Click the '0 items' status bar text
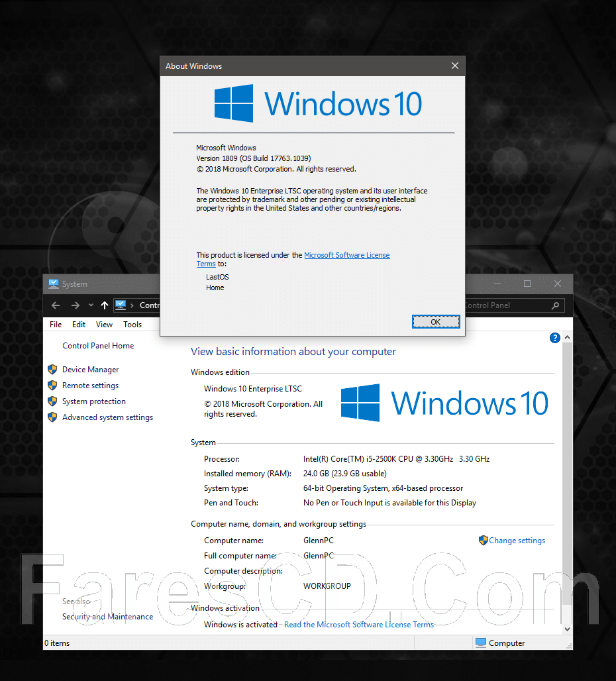This screenshot has width=616, height=681. 57,643
